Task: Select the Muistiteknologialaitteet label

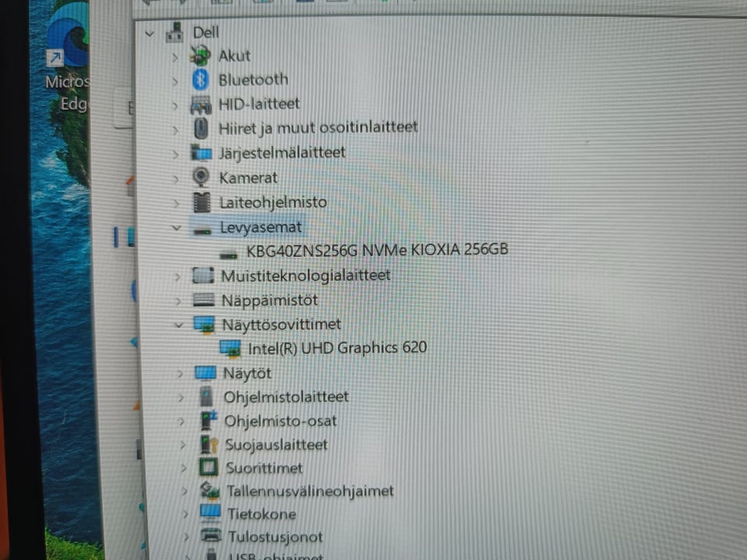Action: (x=306, y=275)
